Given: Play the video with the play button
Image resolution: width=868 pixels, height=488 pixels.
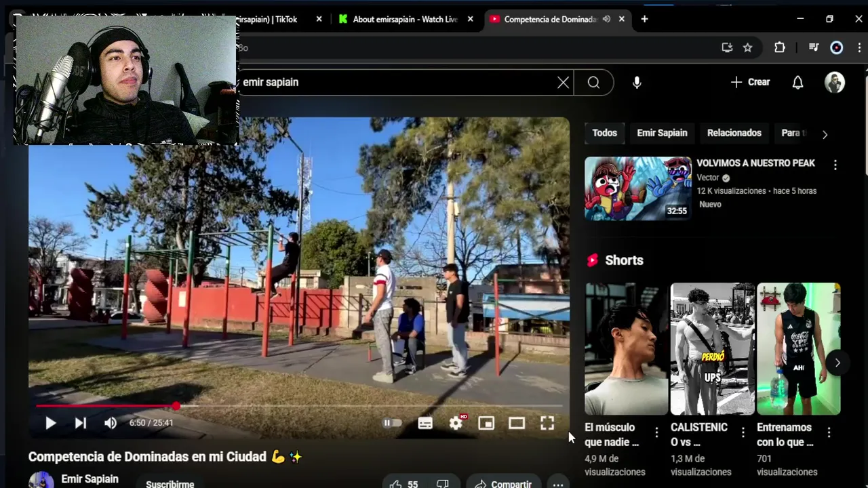Looking at the screenshot, I should pos(50,423).
